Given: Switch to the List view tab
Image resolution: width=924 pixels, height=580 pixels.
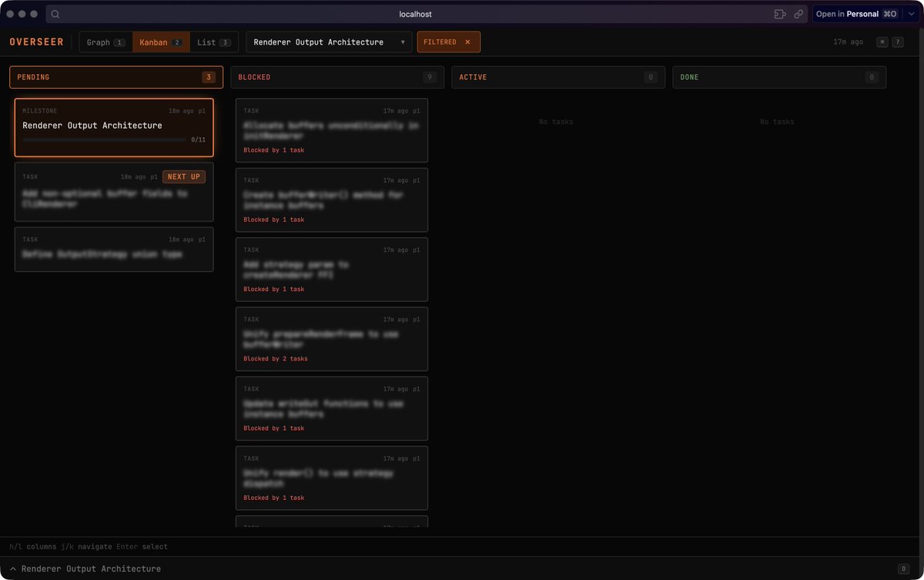Looking at the screenshot, I should [213, 42].
